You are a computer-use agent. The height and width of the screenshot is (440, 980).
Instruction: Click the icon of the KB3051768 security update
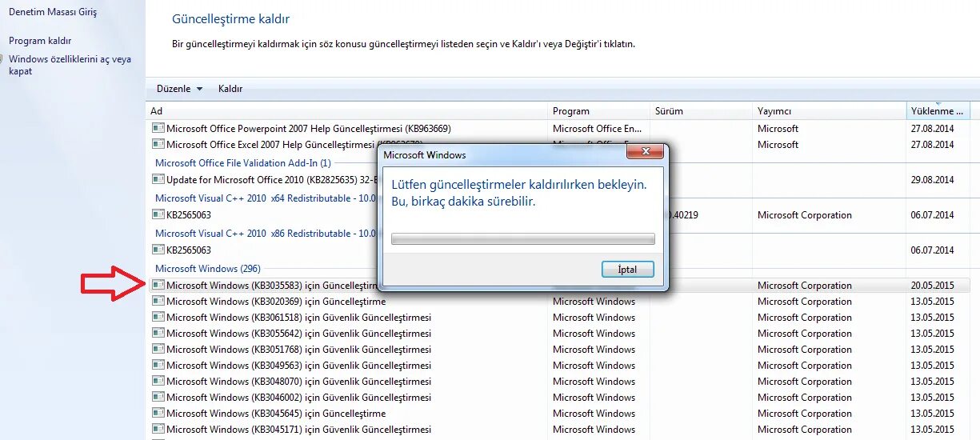[x=158, y=349]
